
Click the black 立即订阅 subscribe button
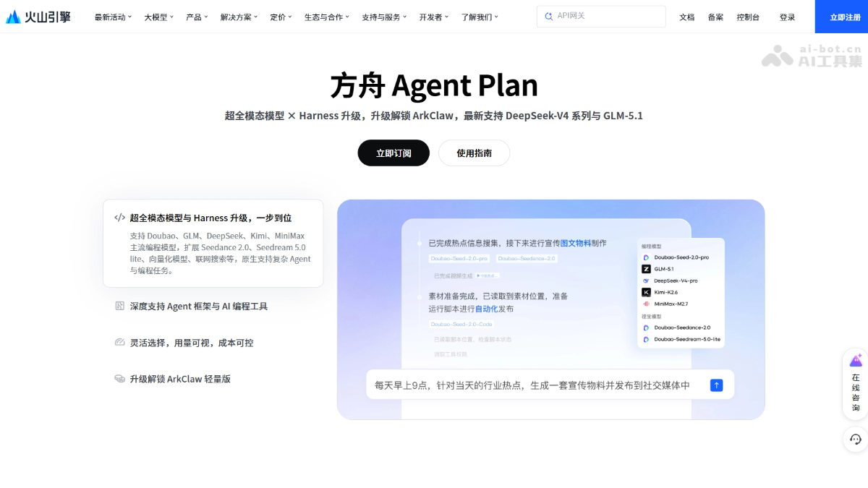click(x=393, y=153)
